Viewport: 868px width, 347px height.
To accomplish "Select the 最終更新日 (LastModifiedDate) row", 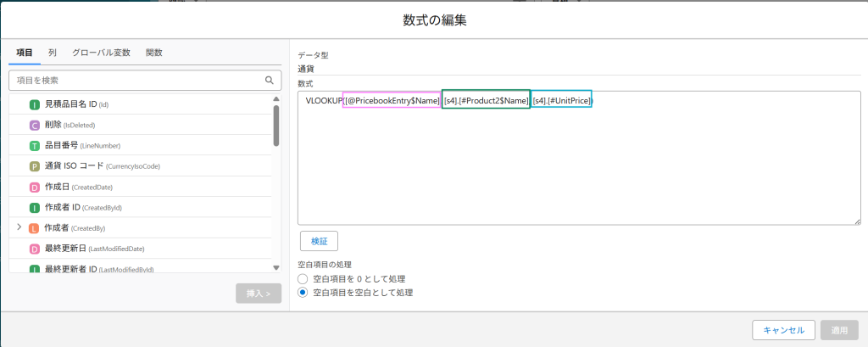I will point(141,249).
